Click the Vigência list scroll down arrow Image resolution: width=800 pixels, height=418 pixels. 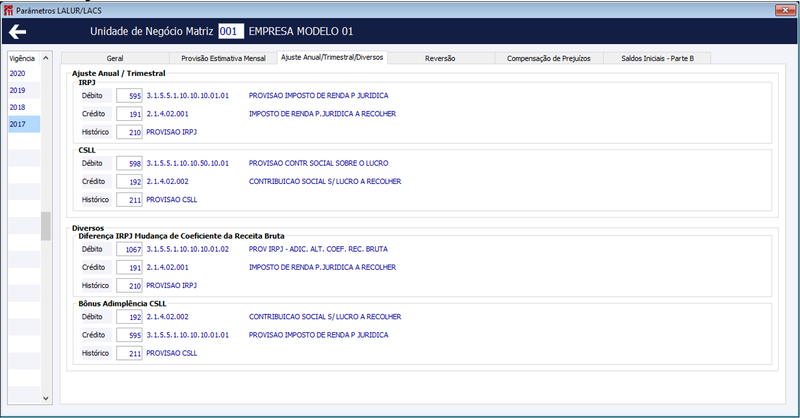(x=46, y=399)
